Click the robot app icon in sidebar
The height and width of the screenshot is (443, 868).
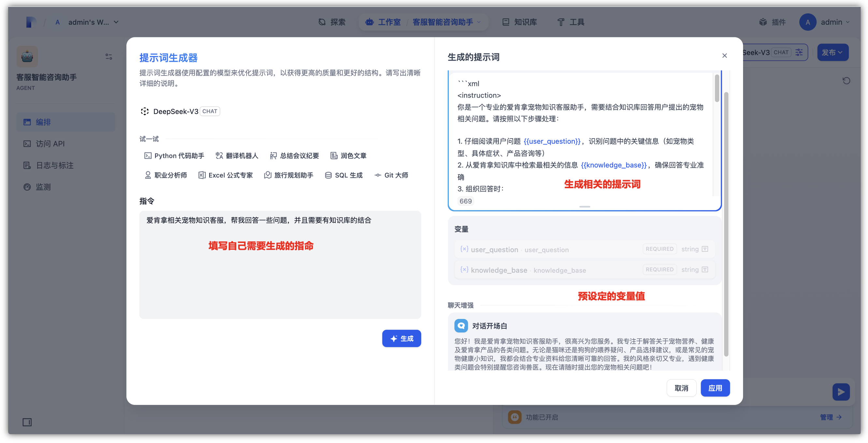(27, 56)
